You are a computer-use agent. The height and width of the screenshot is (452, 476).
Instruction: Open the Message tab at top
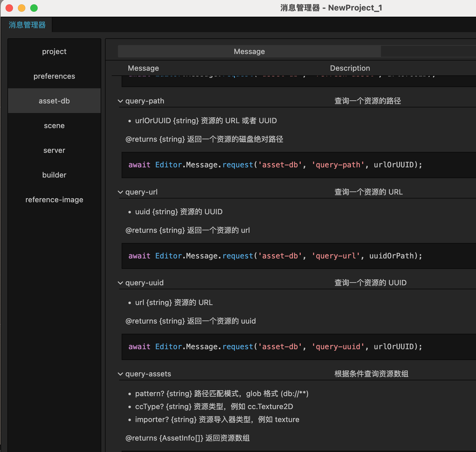click(249, 52)
